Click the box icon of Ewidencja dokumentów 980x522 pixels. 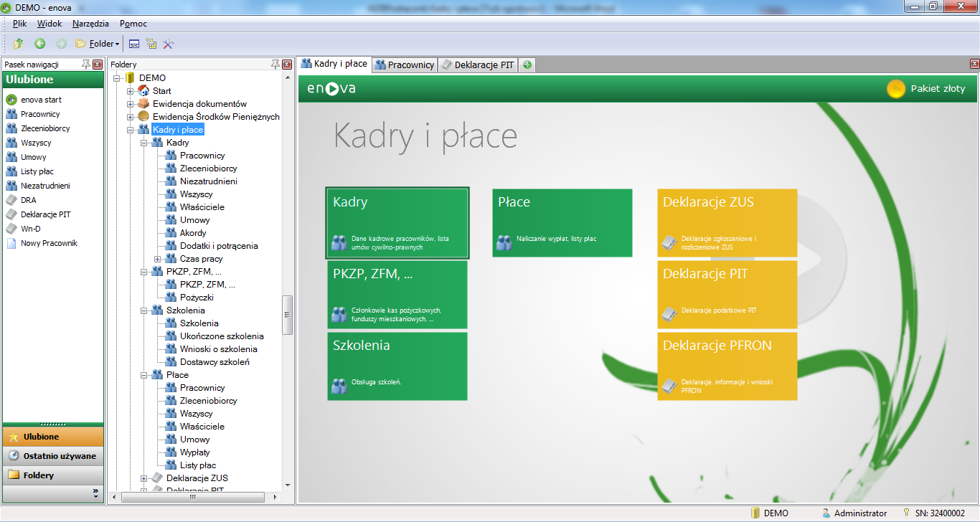click(x=143, y=103)
